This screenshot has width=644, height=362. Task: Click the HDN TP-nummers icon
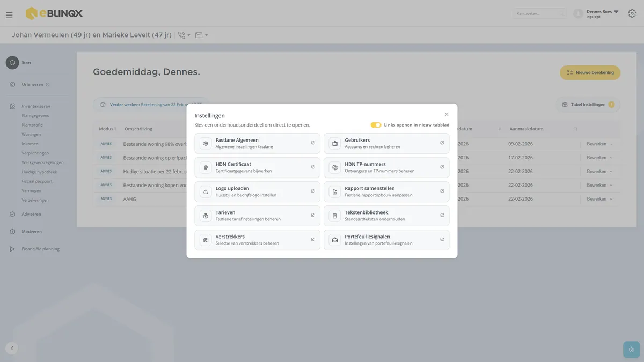click(335, 167)
